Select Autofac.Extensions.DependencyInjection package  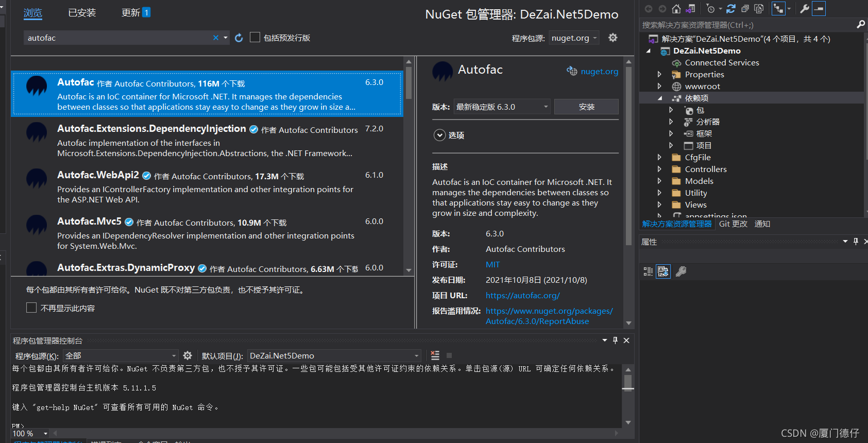point(207,140)
